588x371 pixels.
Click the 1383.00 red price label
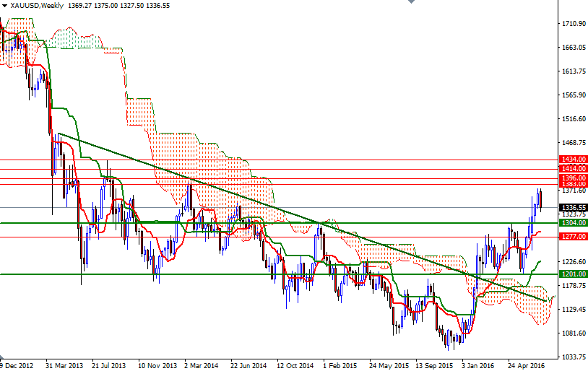(573, 184)
